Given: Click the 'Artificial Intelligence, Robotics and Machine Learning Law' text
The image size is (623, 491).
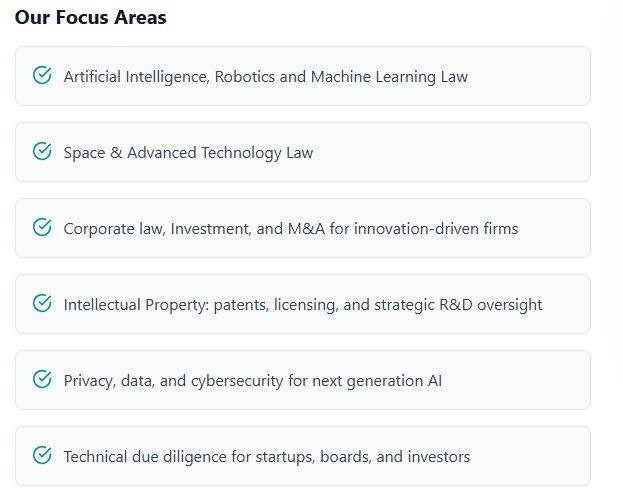Looking at the screenshot, I should coord(265,77).
